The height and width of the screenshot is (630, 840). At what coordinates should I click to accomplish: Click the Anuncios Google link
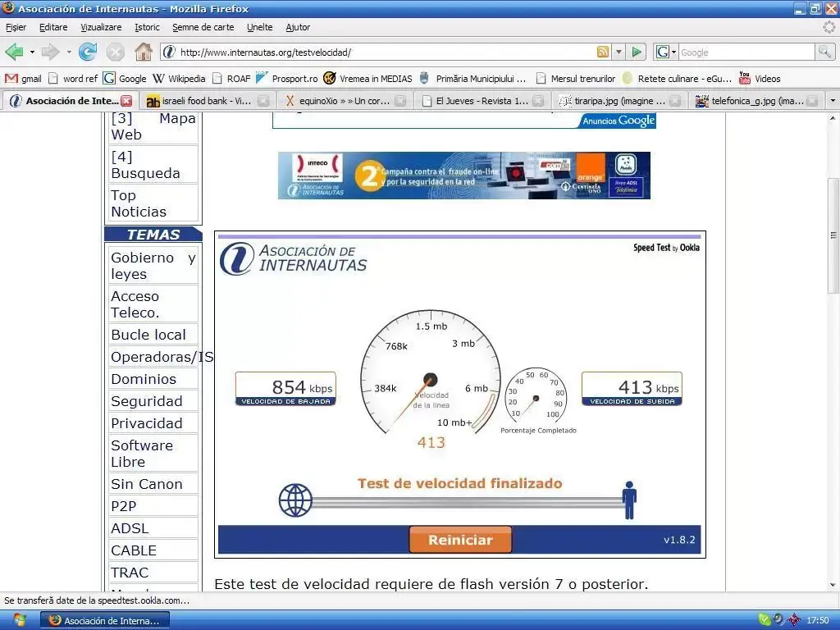619,121
